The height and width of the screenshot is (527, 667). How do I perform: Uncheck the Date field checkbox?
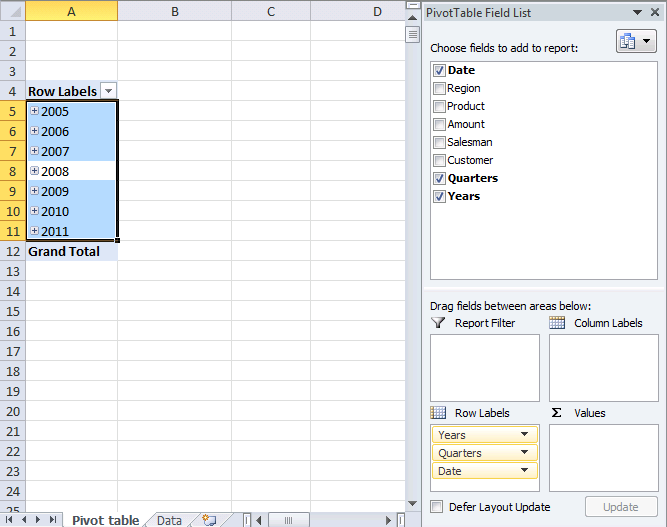[439, 70]
